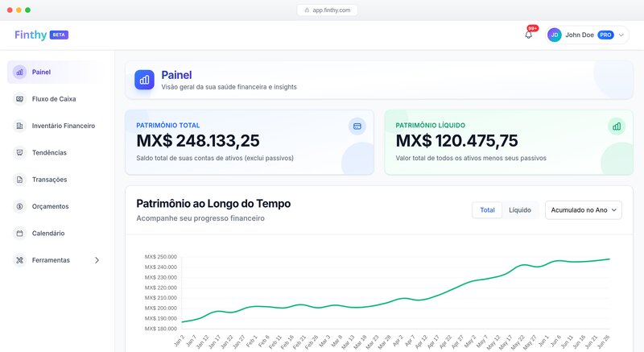The height and width of the screenshot is (352, 644).
Task: Click the Finthy logo
Action: 31,35
